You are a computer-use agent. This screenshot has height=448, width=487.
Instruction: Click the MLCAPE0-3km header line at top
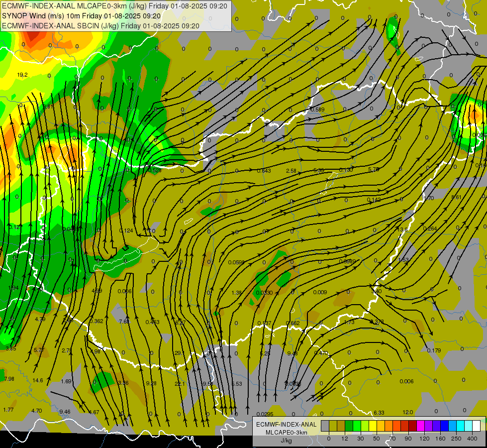pos(114,6)
